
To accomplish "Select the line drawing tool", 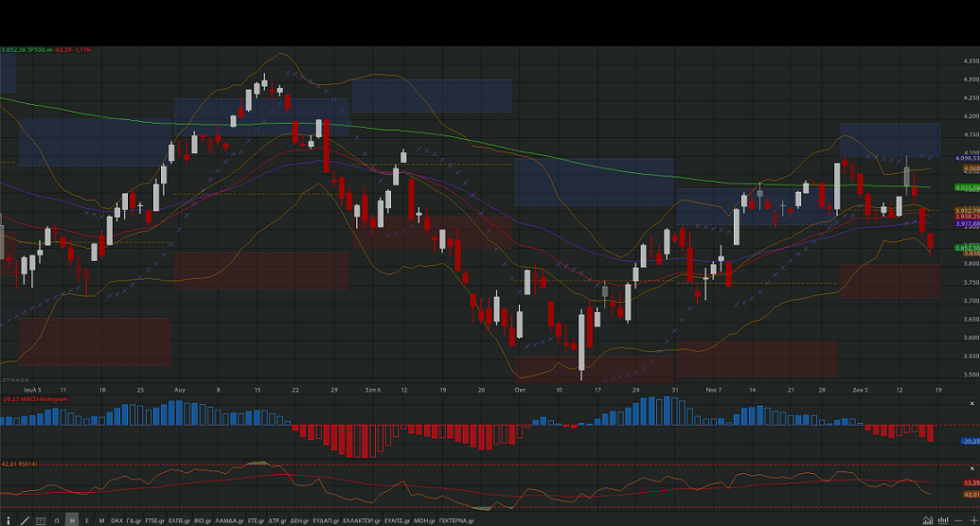I will point(25,520).
